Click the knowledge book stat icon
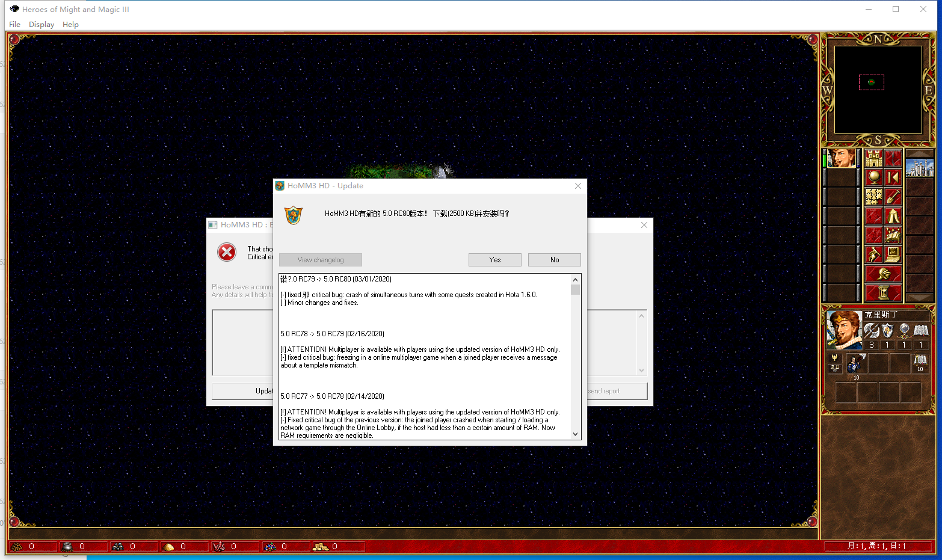The height and width of the screenshot is (560, 942). pyautogui.click(x=921, y=331)
